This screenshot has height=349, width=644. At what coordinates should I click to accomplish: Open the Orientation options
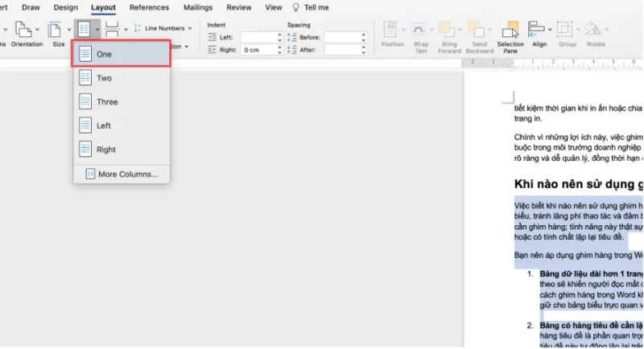pyautogui.click(x=26, y=32)
